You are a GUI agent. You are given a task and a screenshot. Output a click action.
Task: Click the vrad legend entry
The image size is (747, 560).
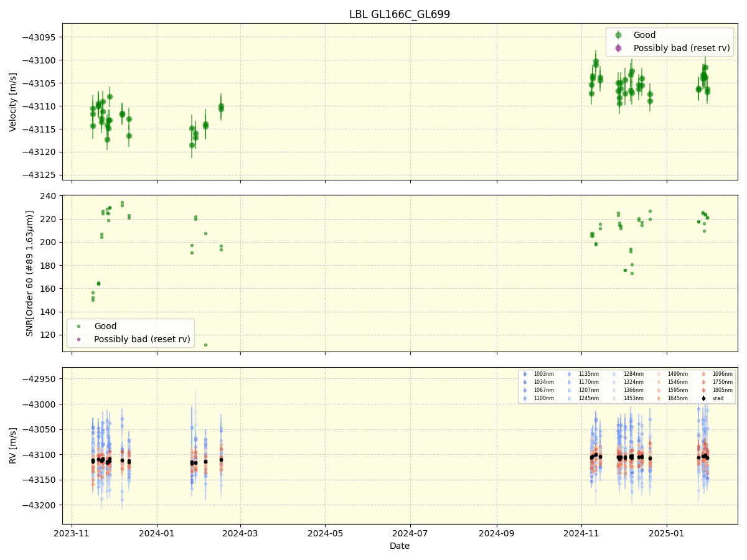(x=718, y=398)
